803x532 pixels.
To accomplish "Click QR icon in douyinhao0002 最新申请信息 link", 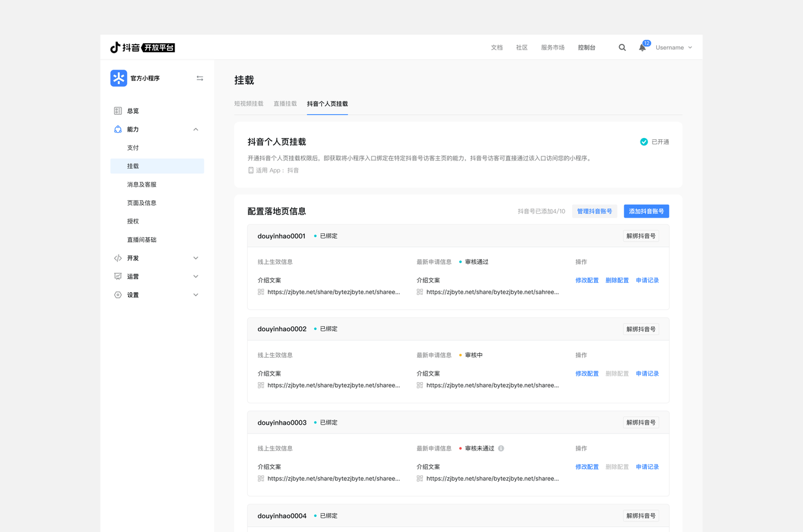I will pos(420,385).
